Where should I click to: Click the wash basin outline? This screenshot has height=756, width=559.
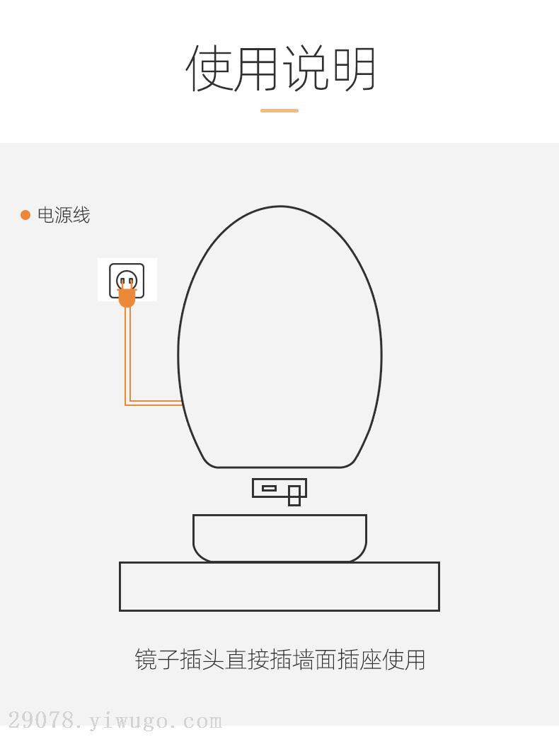point(279,538)
